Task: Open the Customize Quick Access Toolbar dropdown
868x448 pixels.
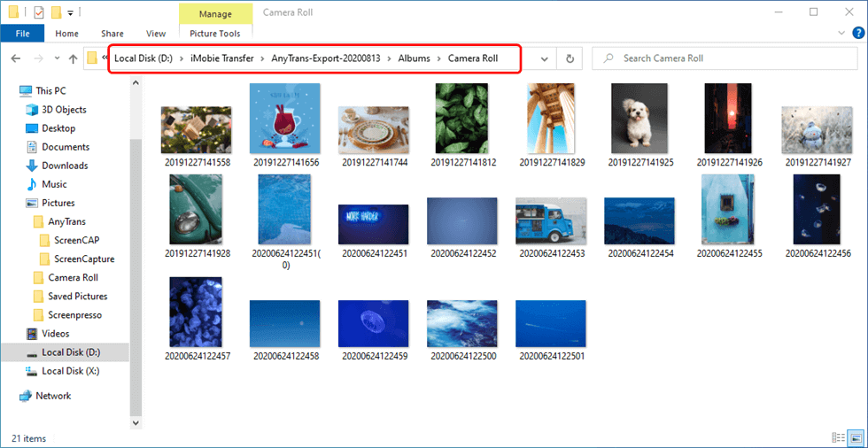Action: tap(70, 13)
